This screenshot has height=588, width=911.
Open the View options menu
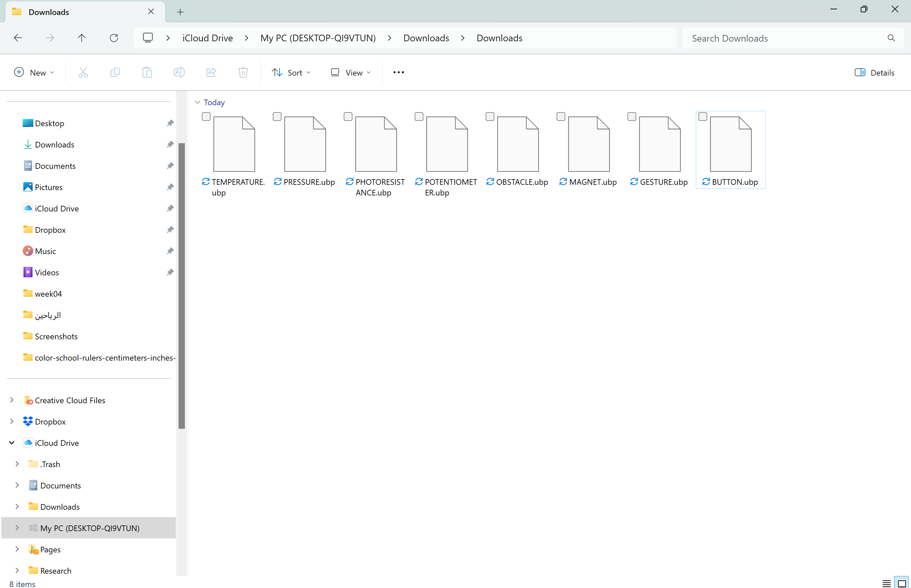coord(351,72)
